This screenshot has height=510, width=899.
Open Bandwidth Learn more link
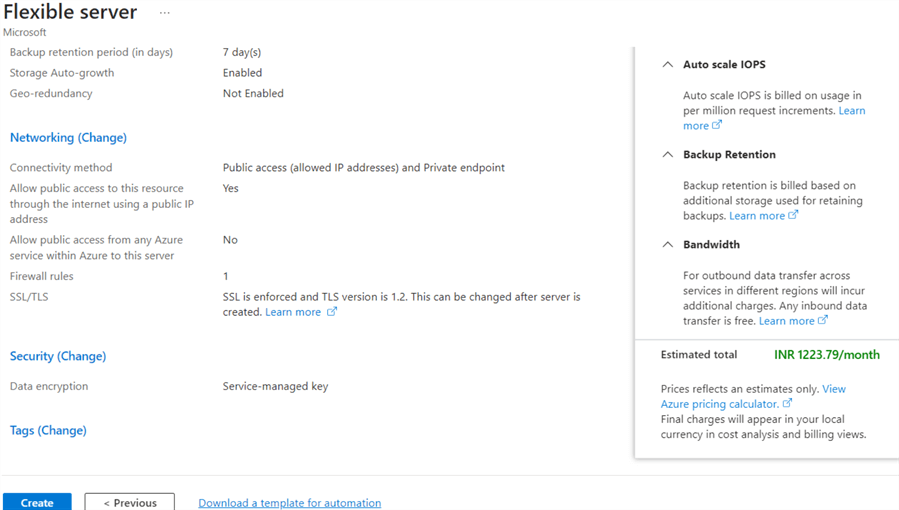787,321
